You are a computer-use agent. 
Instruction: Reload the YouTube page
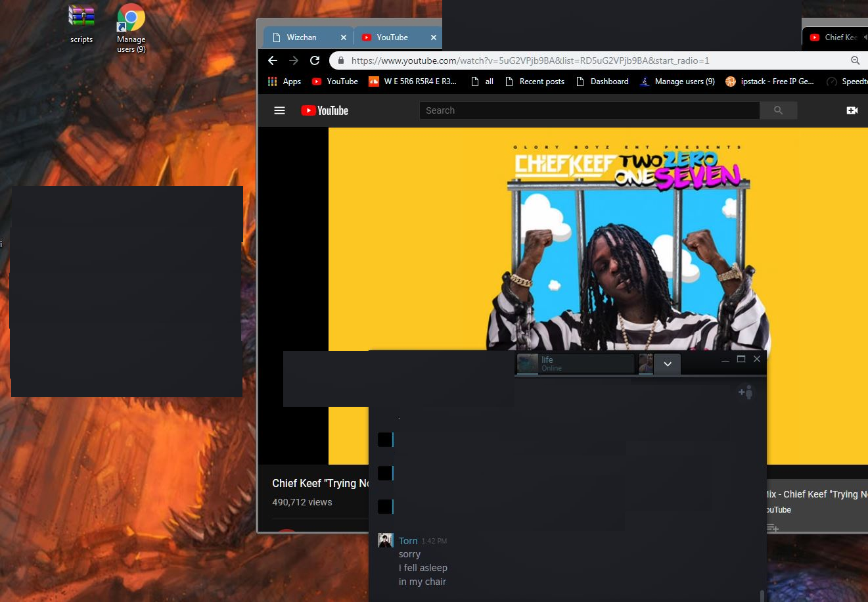point(315,60)
